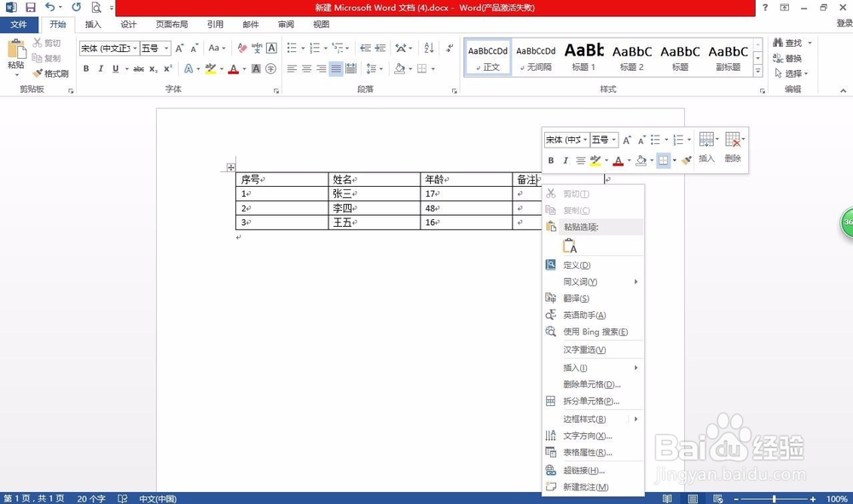853x504 pixels.
Task: Open ribbon font name dropdown 宋体
Action: pos(135,49)
